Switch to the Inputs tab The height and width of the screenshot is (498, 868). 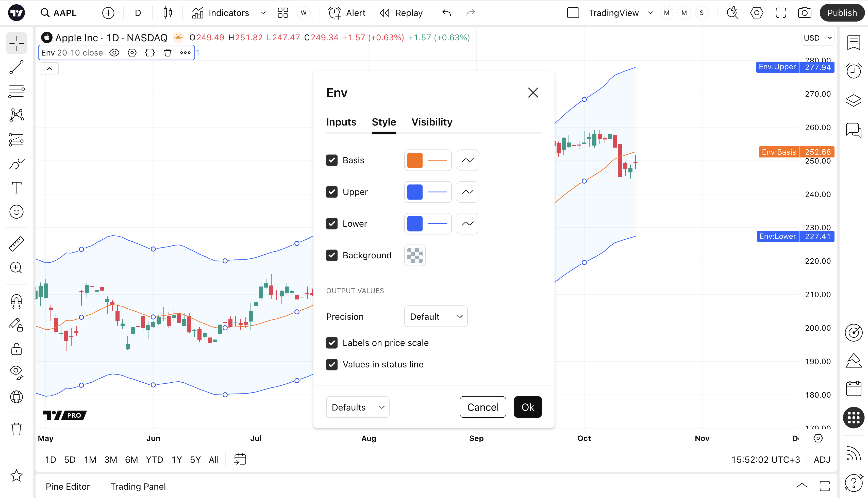[341, 122]
